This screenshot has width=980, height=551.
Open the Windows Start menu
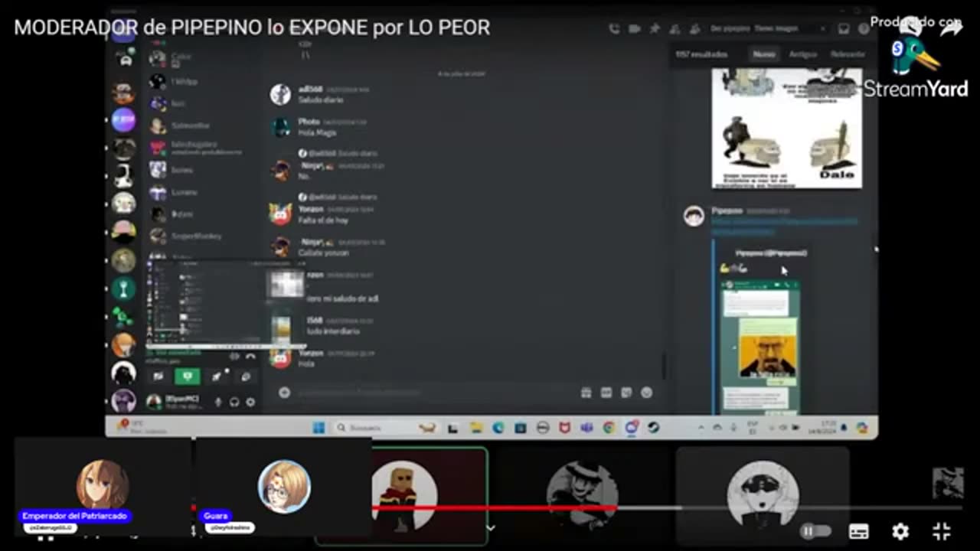318,428
